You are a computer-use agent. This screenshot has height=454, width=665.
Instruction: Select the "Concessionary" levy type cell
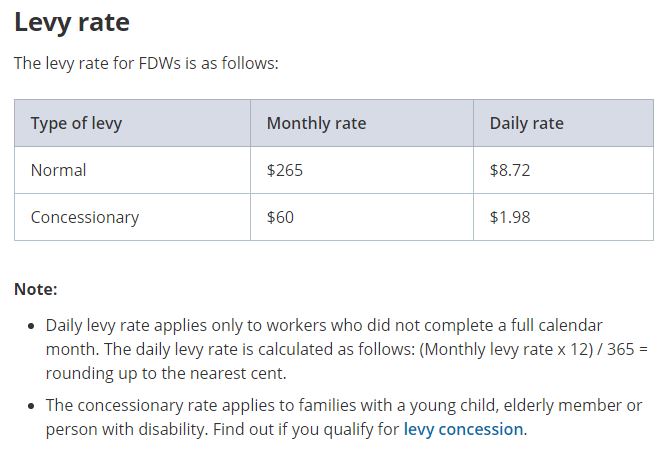tap(85, 217)
